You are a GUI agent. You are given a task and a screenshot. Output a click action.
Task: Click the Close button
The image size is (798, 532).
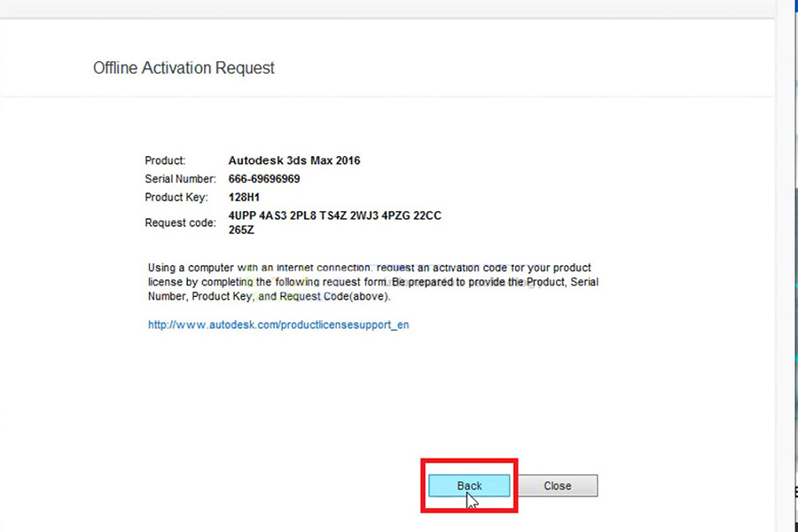[558, 486]
